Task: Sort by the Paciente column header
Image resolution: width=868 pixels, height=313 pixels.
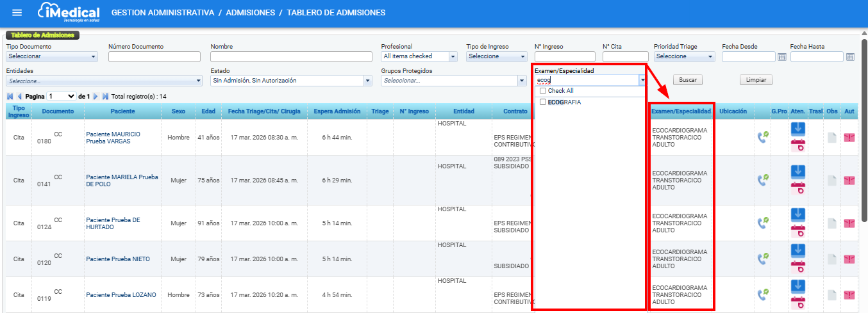Action: click(122, 111)
